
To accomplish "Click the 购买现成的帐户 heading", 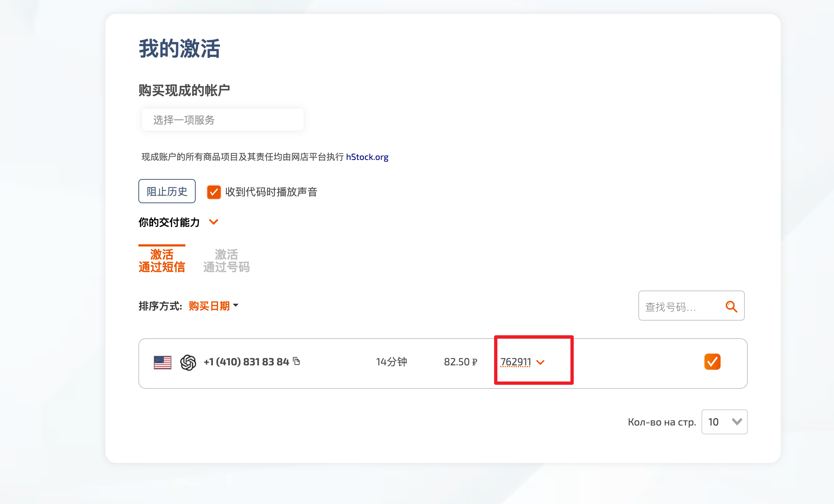I will coord(184,90).
